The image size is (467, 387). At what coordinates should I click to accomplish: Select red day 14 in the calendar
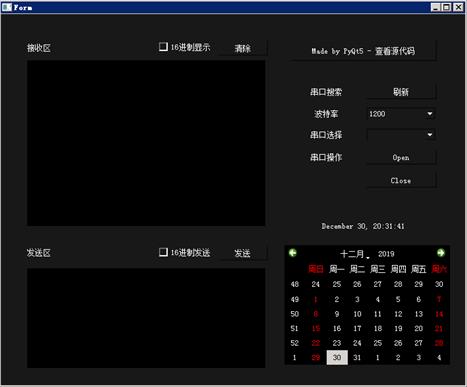pos(439,314)
